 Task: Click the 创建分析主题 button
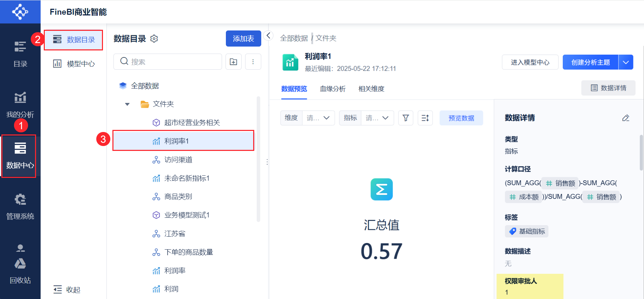coord(590,62)
